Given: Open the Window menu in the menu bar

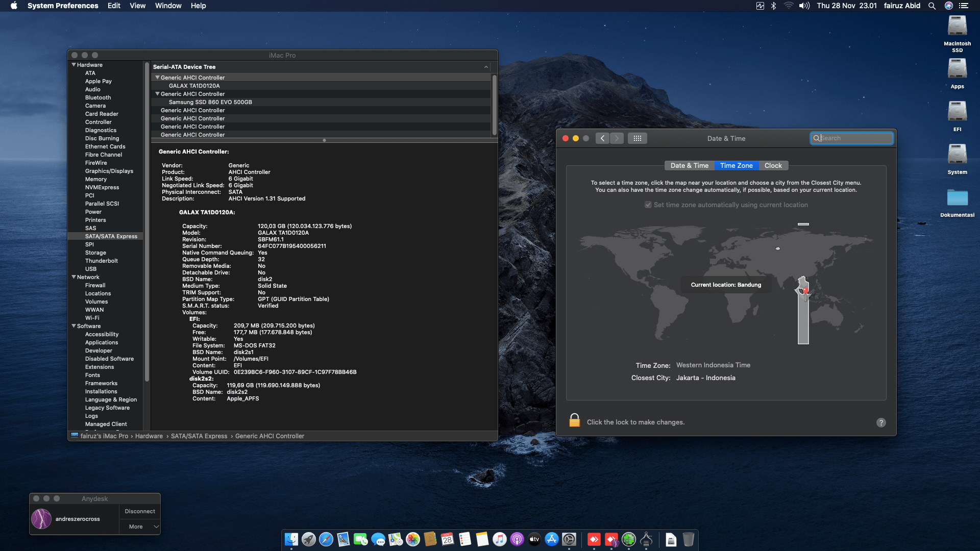Looking at the screenshot, I should 168,6.
